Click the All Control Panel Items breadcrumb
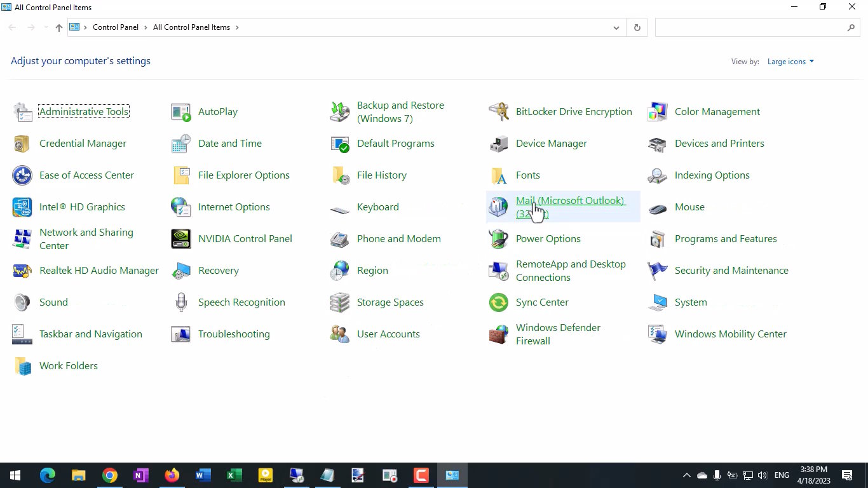The width and height of the screenshot is (868, 488). (191, 27)
